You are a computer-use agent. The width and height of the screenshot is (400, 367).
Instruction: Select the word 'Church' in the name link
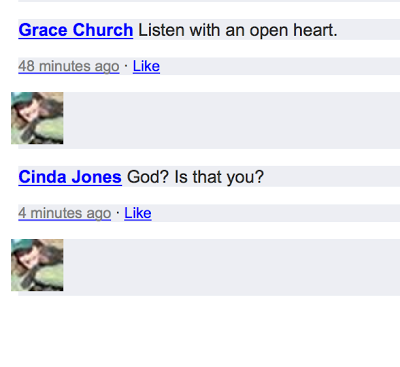(x=103, y=30)
